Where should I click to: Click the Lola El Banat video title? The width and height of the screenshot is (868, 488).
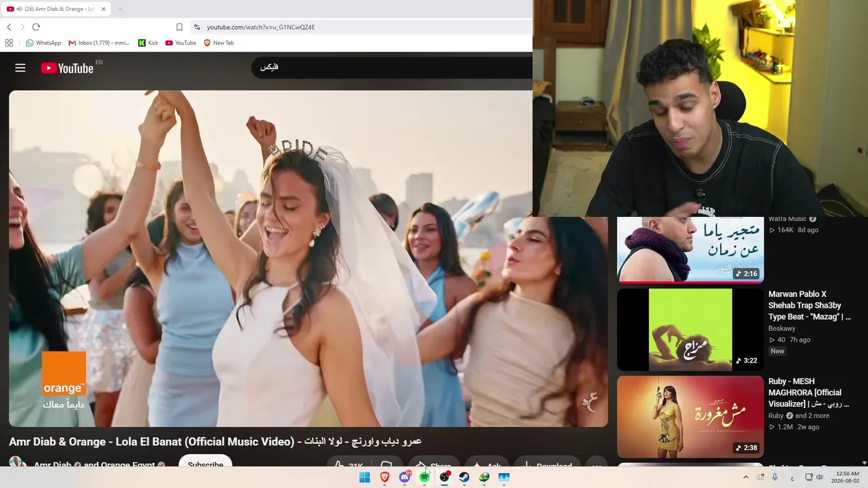coord(216,441)
